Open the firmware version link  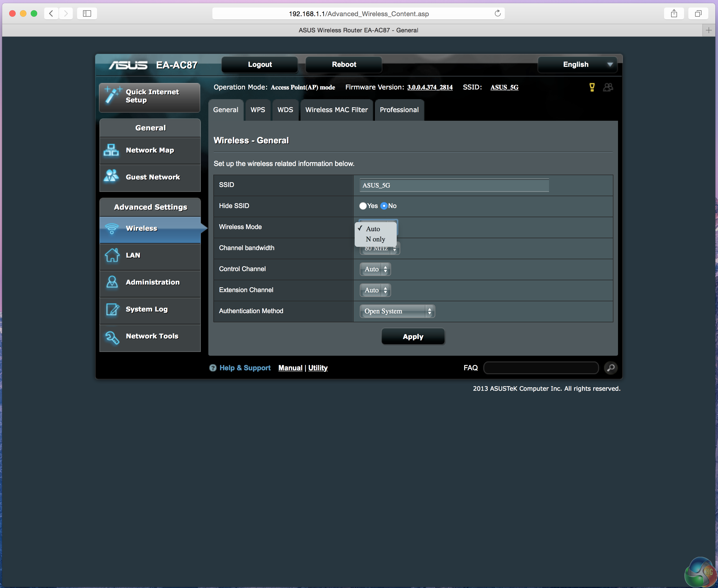pos(429,87)
